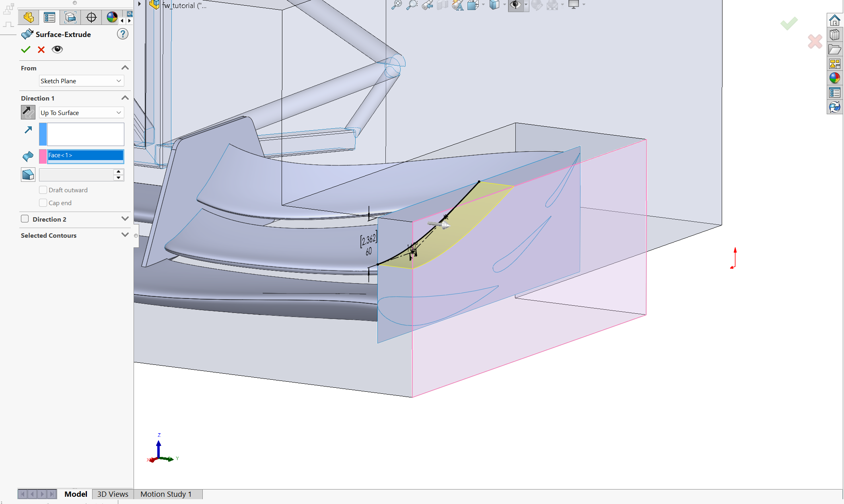844x504 pixels.
Task: Expand the Selected Contours section
Action: tap(125, 235)
